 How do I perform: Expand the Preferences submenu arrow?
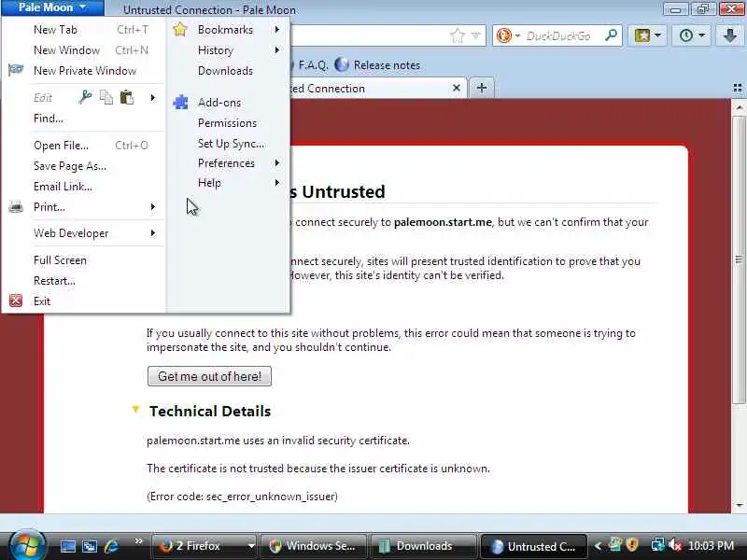pos(276,163)
